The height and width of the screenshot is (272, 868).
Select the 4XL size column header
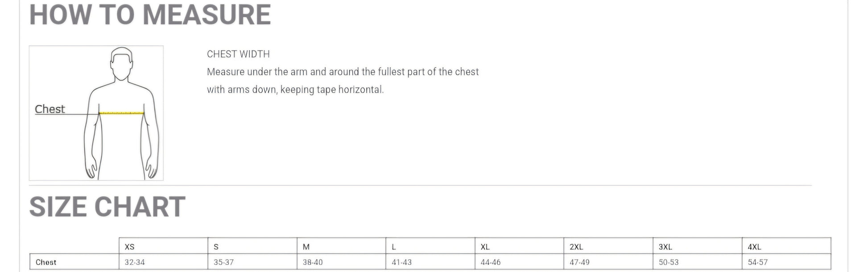click(x=754, y=247)
